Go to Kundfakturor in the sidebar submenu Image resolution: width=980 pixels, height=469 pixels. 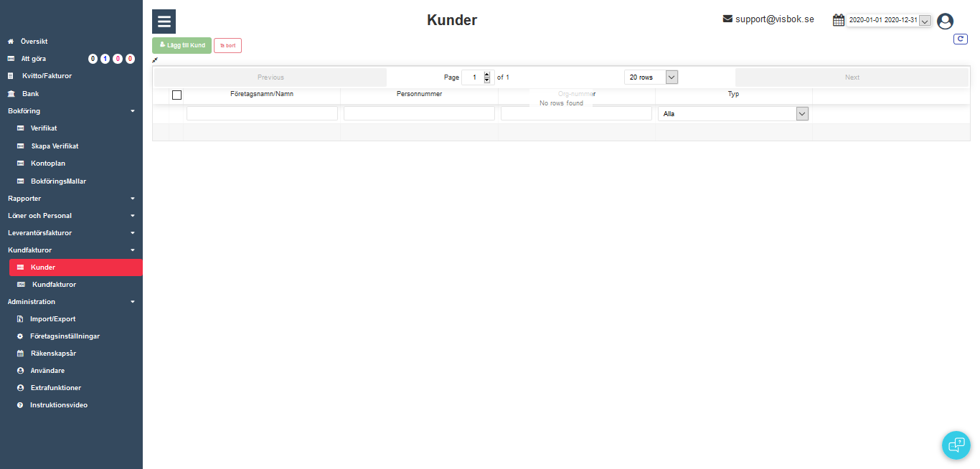[54, 285]
